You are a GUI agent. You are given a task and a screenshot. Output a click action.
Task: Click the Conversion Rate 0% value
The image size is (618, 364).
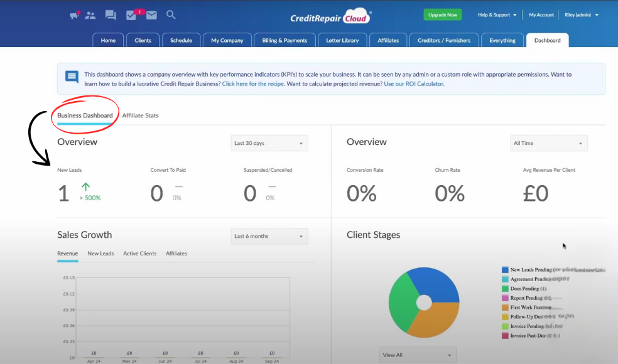click(x=361, y=193)
